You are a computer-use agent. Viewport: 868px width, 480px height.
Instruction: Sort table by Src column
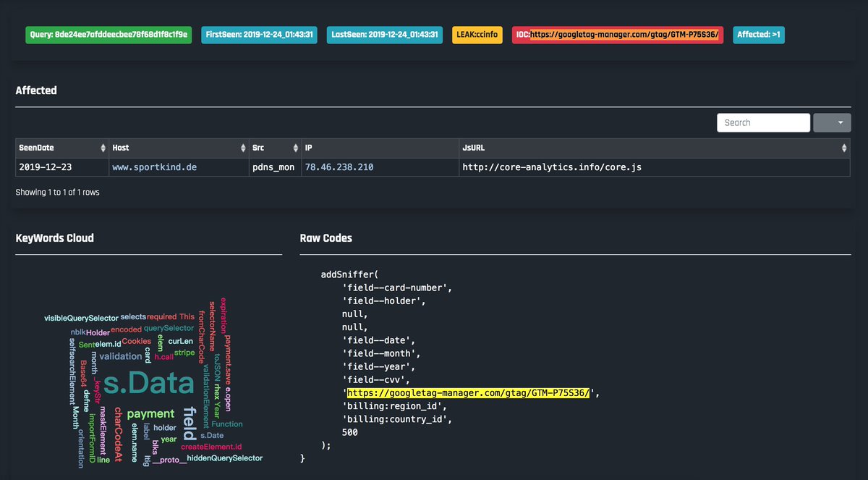(274, 148)
